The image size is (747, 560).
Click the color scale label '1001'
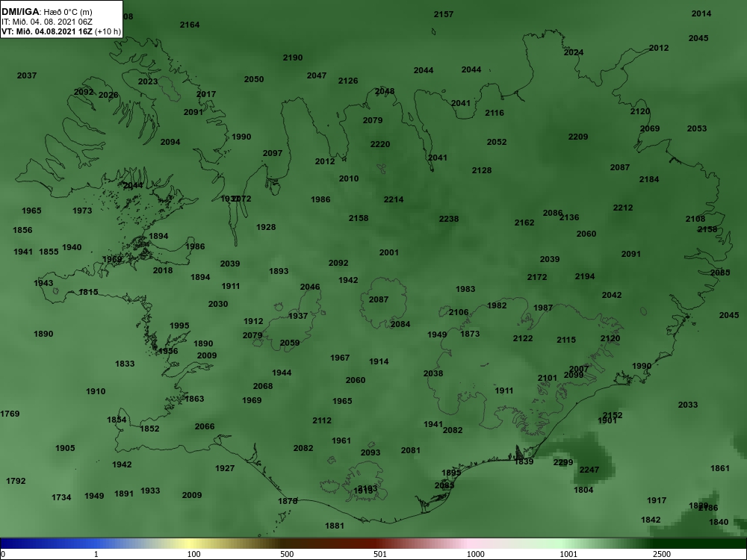[568, 554]
